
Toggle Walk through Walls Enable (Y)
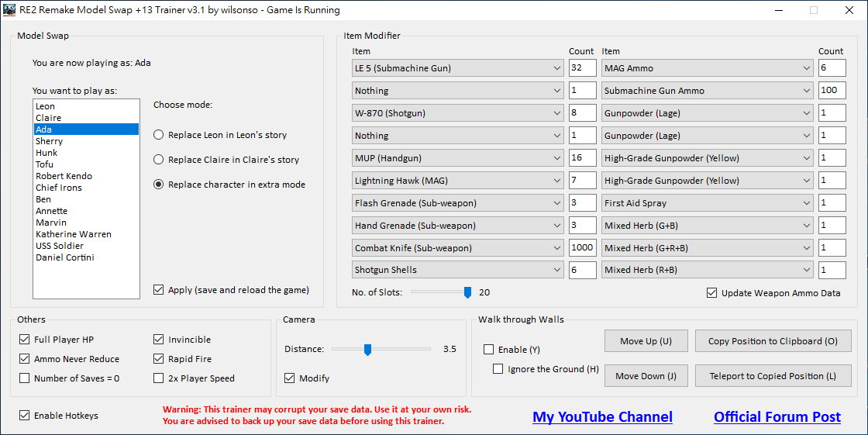[x=489, y=350]
